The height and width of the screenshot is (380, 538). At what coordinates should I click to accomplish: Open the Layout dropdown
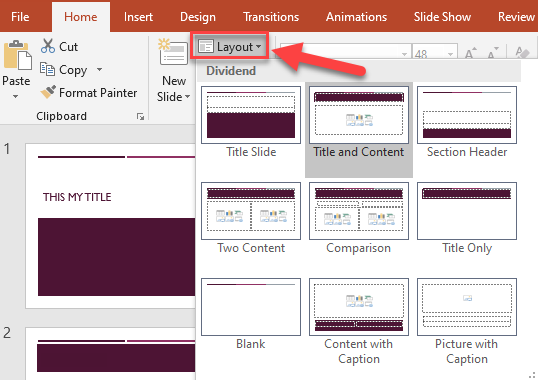229,47
